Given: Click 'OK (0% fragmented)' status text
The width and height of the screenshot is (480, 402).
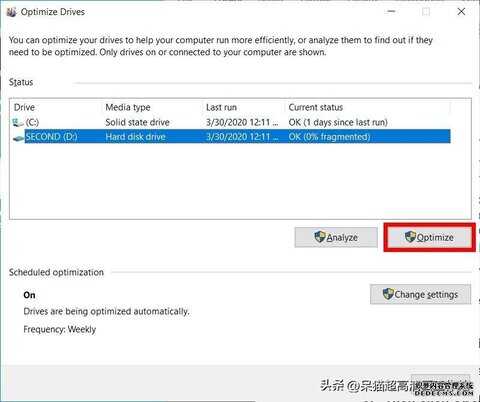Looking at the screenshot, I should click(329, 137).
